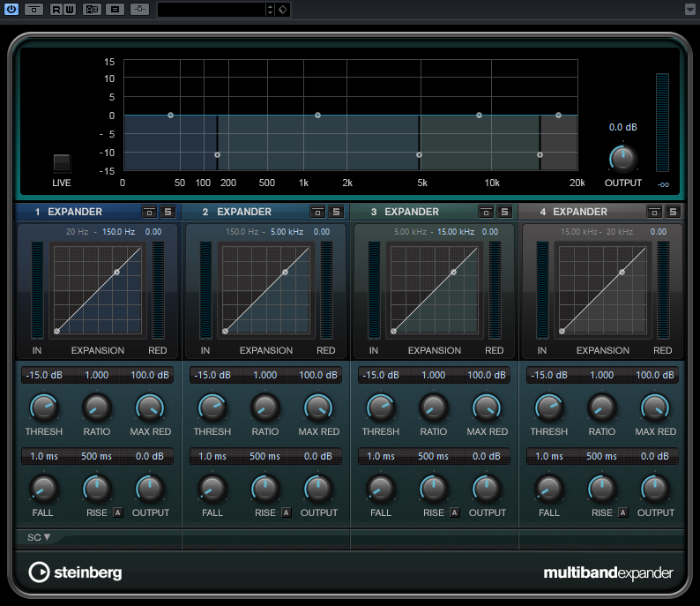Click the preset up/down stepper arrows
The width and height of the screenshot is (700, 606).
pyautogui.click(x=270, y=10)
